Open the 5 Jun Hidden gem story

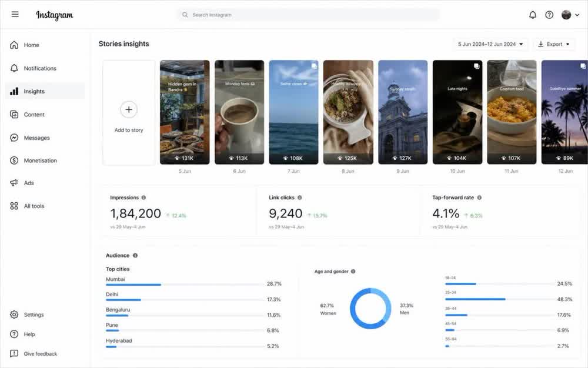(x=185, y=112)
